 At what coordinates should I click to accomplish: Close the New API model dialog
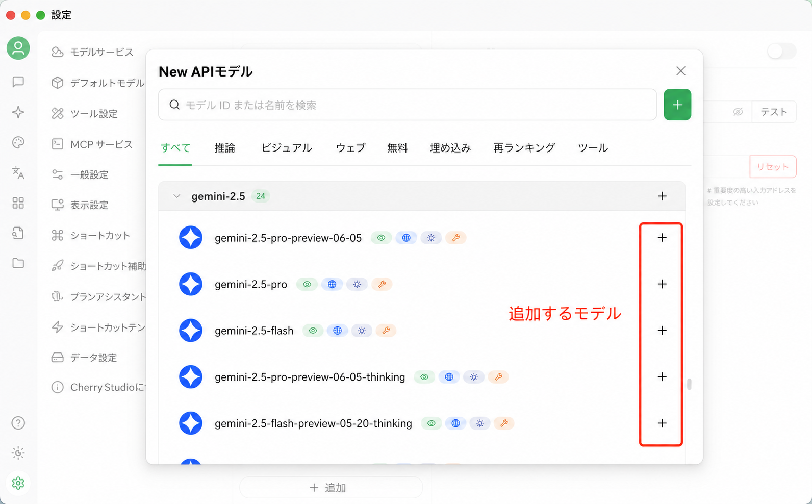click(x=681, y=71)
